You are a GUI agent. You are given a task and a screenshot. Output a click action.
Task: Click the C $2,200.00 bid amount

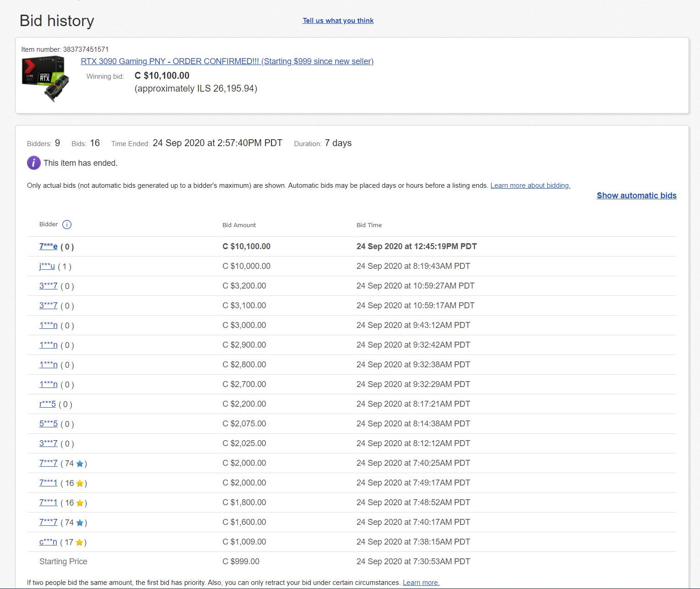click(x=244, y=404)
